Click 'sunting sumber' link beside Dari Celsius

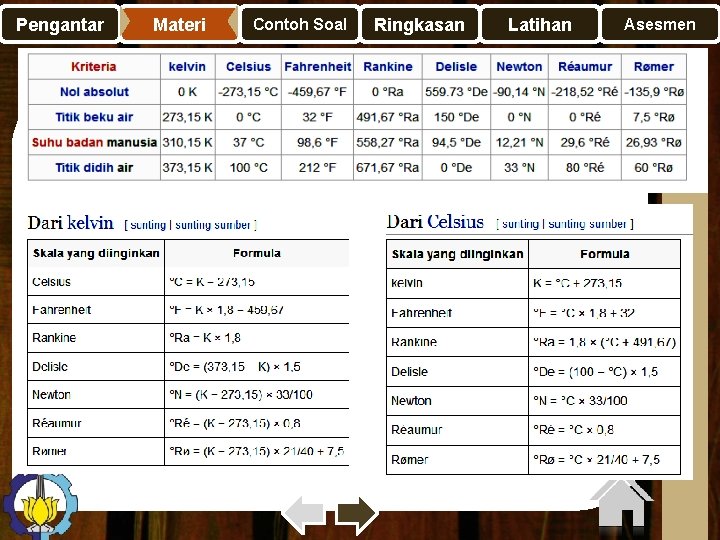coord(587,224)
